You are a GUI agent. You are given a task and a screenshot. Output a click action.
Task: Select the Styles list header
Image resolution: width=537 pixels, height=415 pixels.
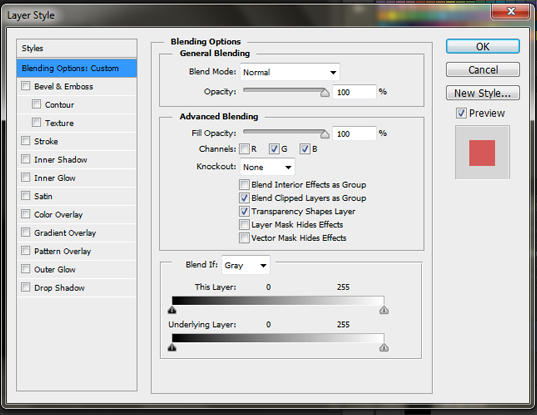point(77,48)
